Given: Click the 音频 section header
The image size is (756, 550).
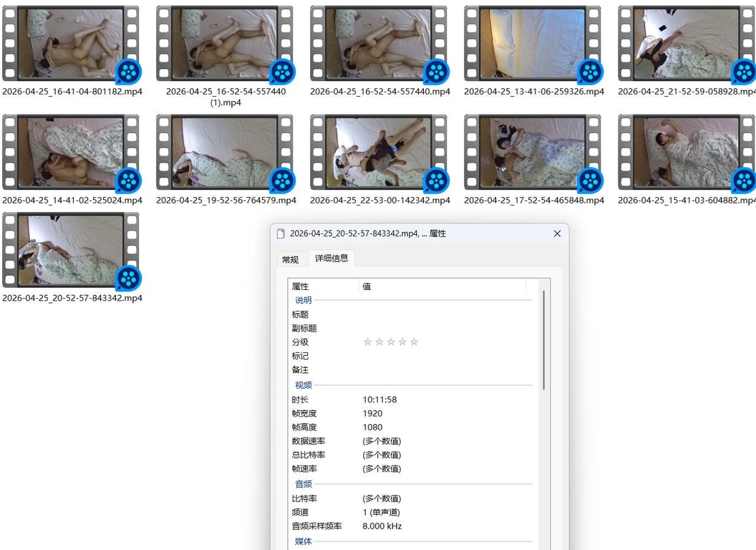Looking at the screenshot, I should [304, 484].
